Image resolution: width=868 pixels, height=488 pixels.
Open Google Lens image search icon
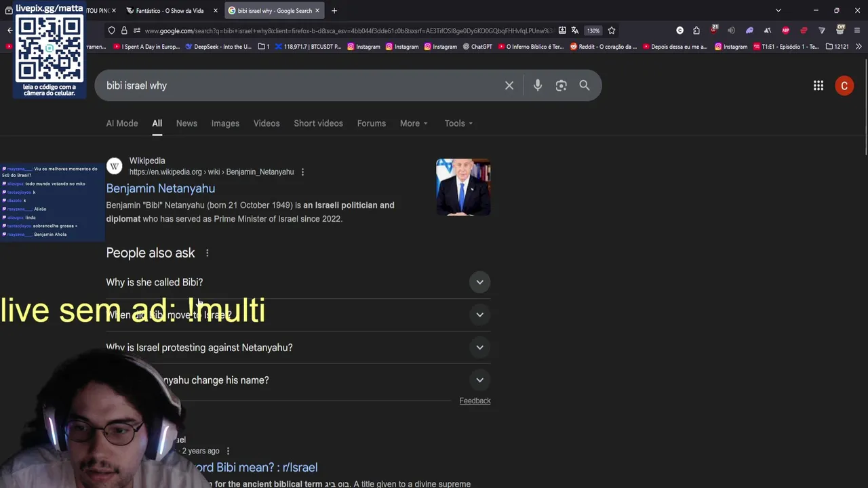coord(561,85)
